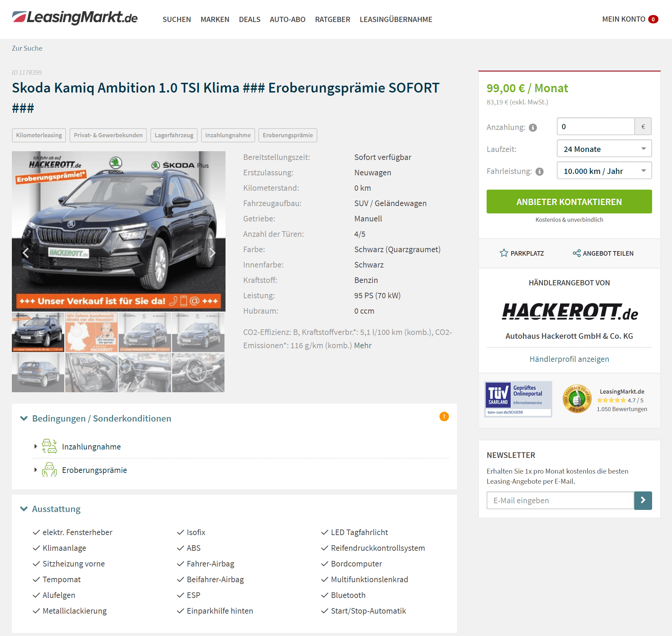Select rear view car thumbnail

[x=38, y=373]
